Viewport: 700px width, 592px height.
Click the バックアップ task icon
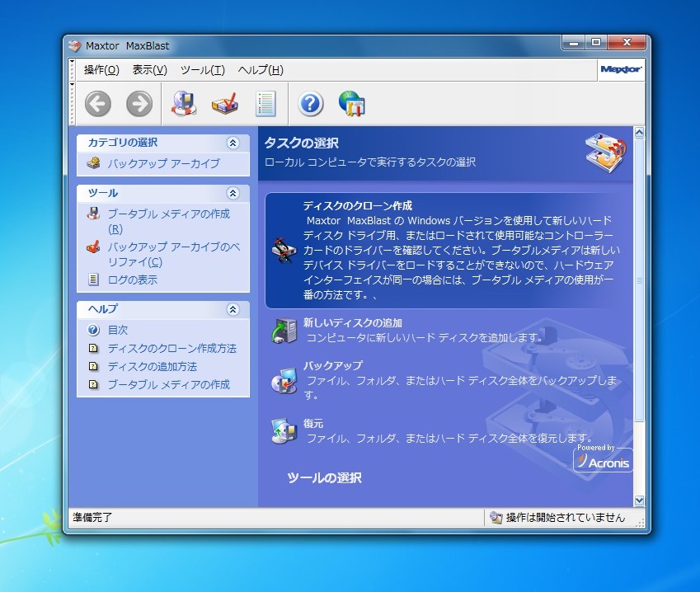tap(284, 381)
